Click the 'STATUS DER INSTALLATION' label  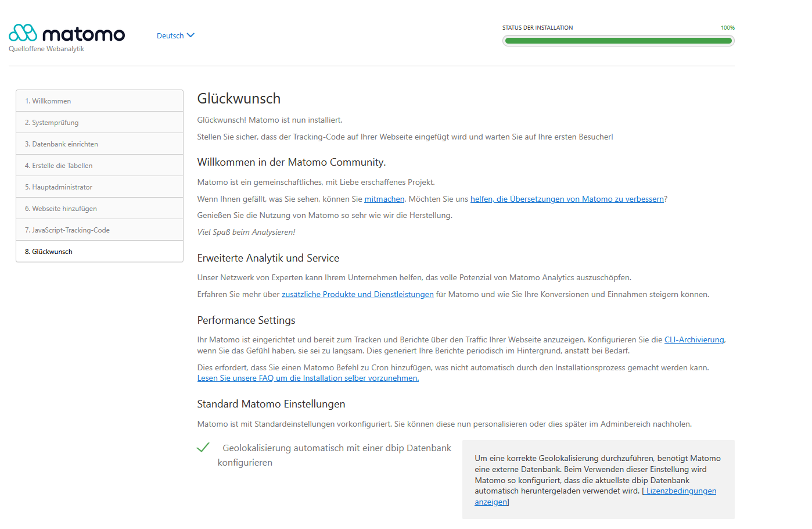tap(537, 27)
